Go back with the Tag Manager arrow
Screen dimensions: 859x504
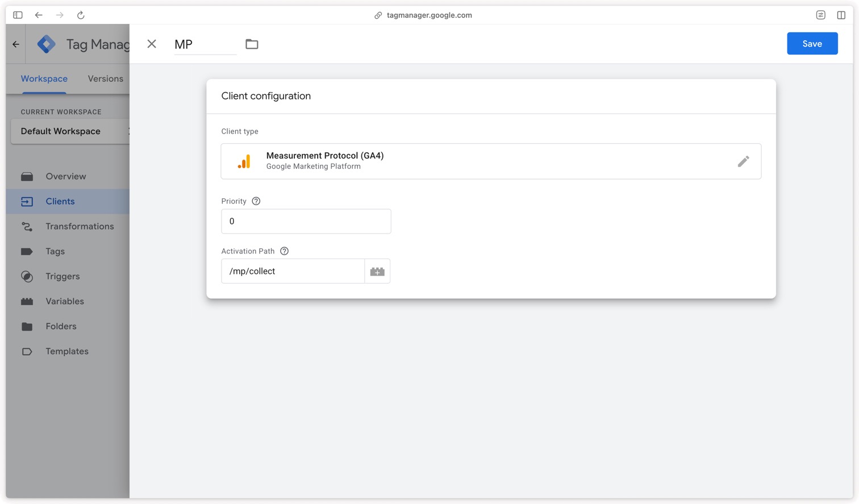[x=16, y=44]
